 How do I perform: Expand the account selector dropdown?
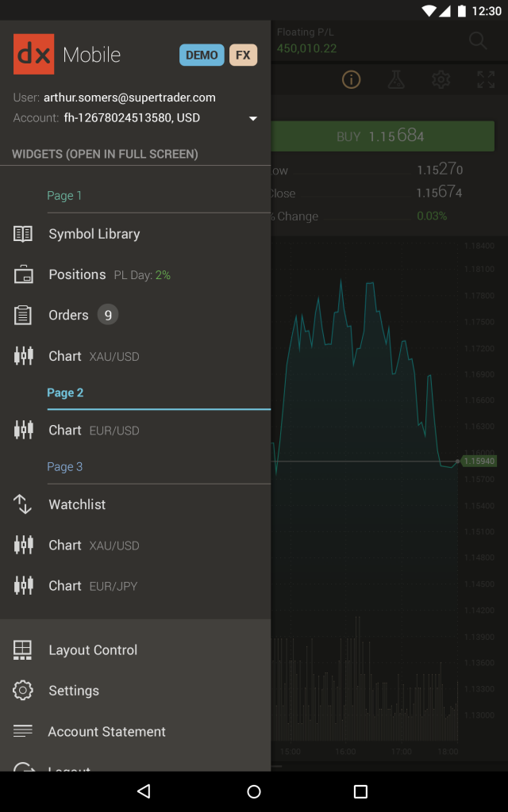[x=252, y=117]
